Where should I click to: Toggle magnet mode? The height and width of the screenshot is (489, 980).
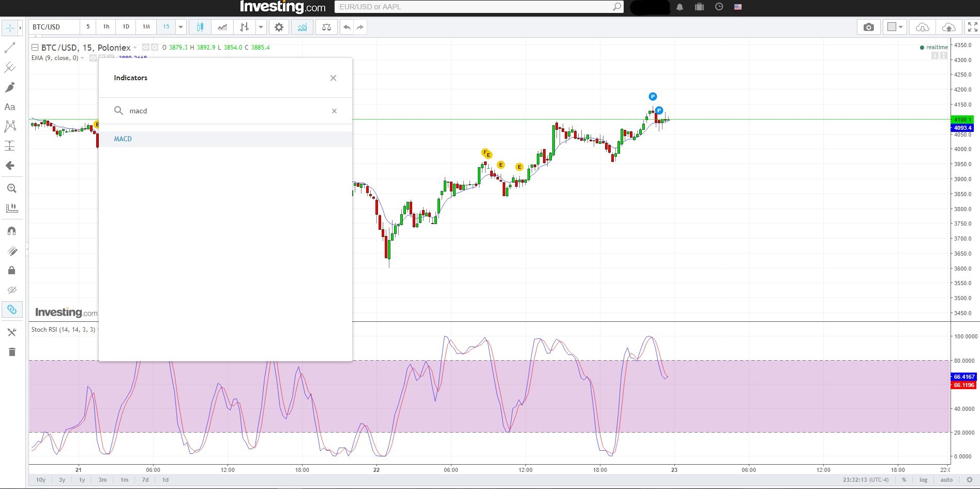[11, 231]
